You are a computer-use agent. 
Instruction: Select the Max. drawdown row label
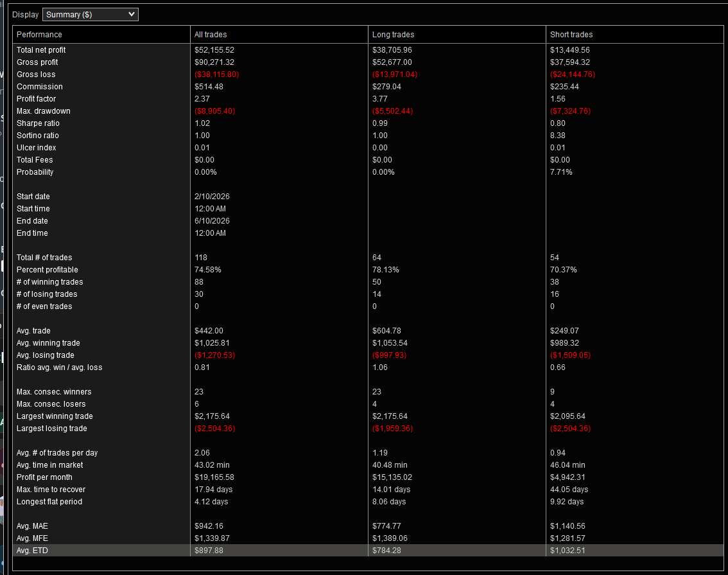tap(43, 111)
